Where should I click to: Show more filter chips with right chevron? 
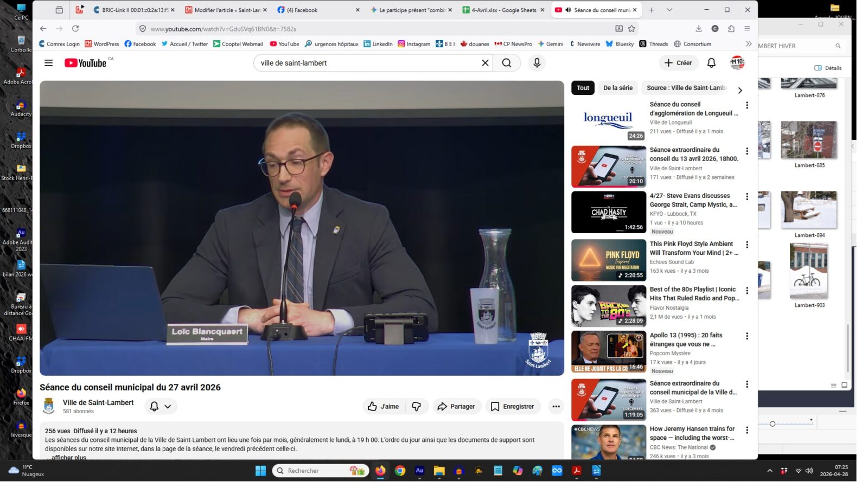tap(740, 91)
